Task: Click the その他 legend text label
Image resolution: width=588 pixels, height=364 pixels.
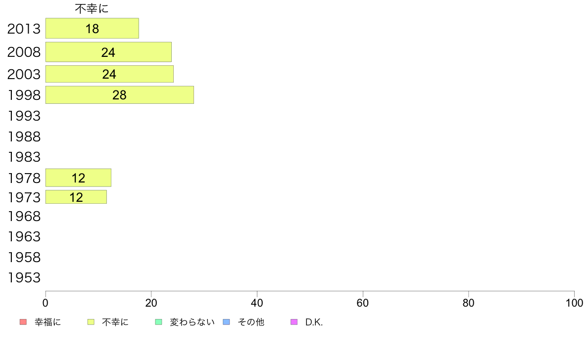Action: tap(251, 322)
